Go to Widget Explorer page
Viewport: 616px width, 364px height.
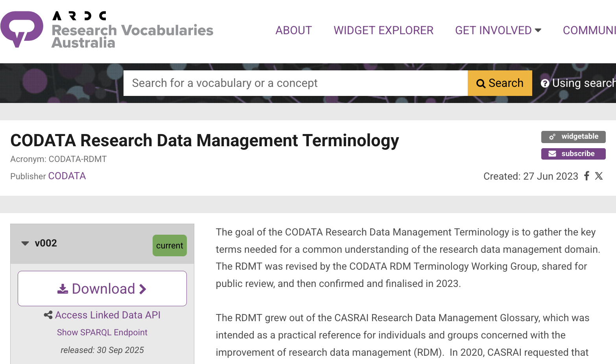(384, 30)
